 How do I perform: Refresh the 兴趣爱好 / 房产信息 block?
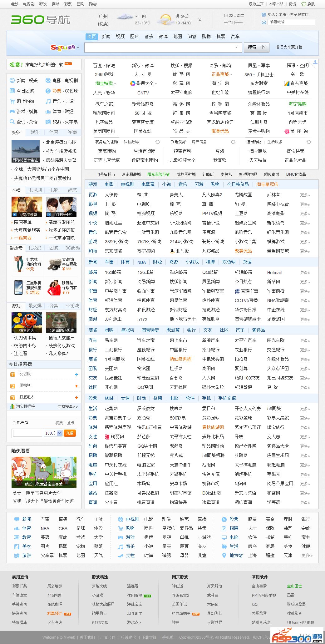click(233, 142)
